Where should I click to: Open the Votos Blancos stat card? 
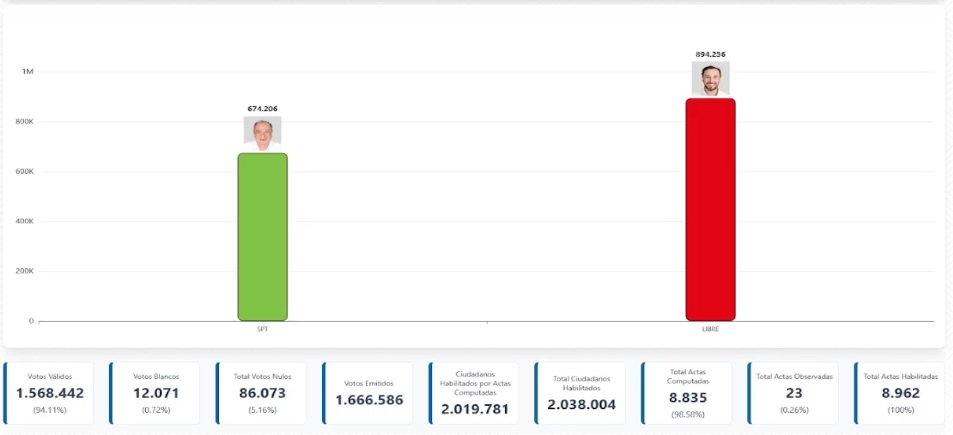click(x=157, y=393)
